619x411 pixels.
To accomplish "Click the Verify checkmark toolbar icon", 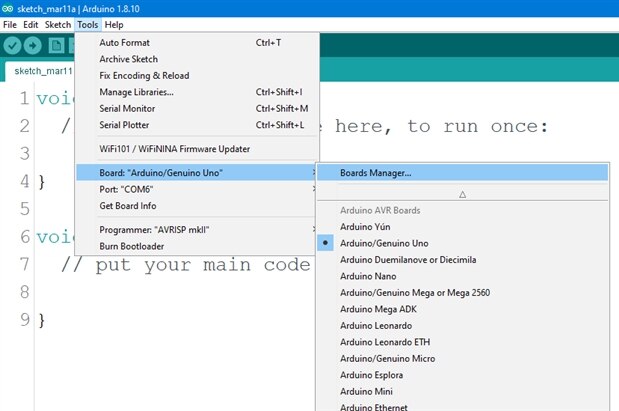I will (12, 45).
